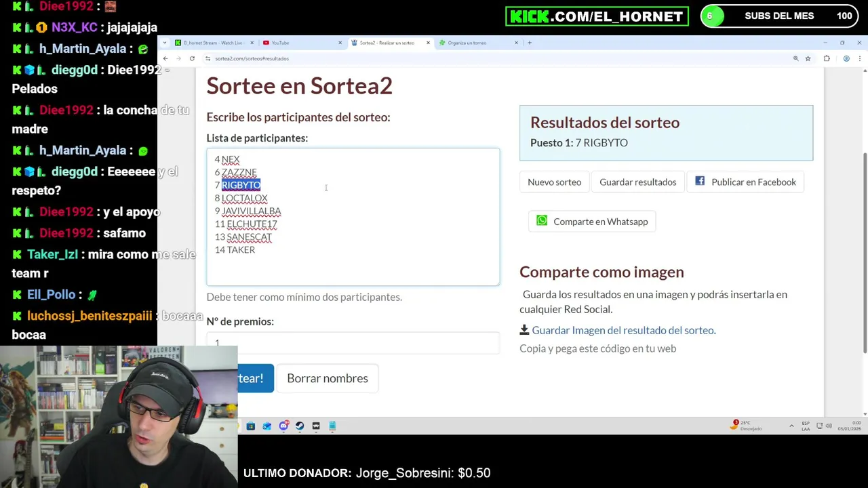Click the '11 ELCHUTE17' participant line
Viewport: 868px width, 488px height.
(245, 224)
